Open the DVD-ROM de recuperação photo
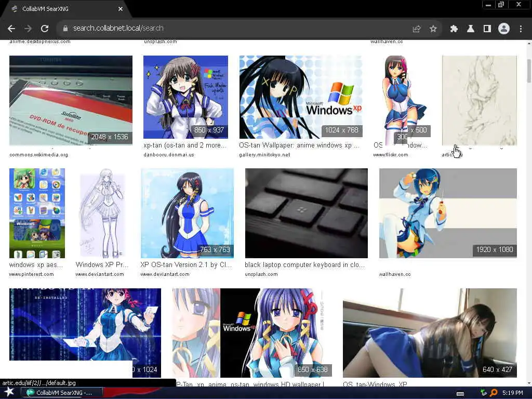The width and height of the screenshot is (532, 399). 71,100
